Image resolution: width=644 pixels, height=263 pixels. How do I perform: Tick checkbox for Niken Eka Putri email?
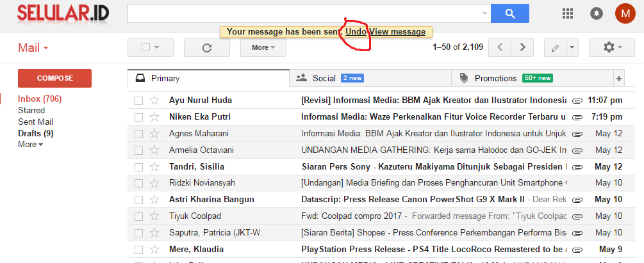tap(139, 117)
